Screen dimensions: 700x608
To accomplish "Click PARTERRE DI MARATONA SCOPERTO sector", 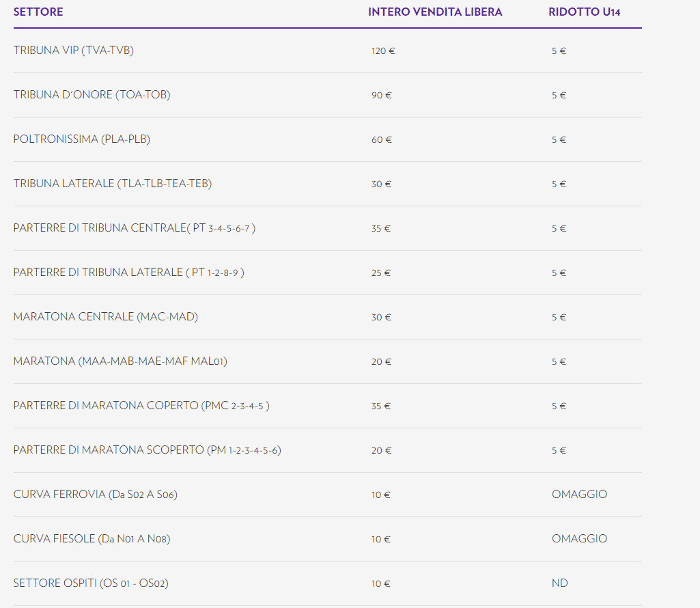I will click(x=147, y=450).
